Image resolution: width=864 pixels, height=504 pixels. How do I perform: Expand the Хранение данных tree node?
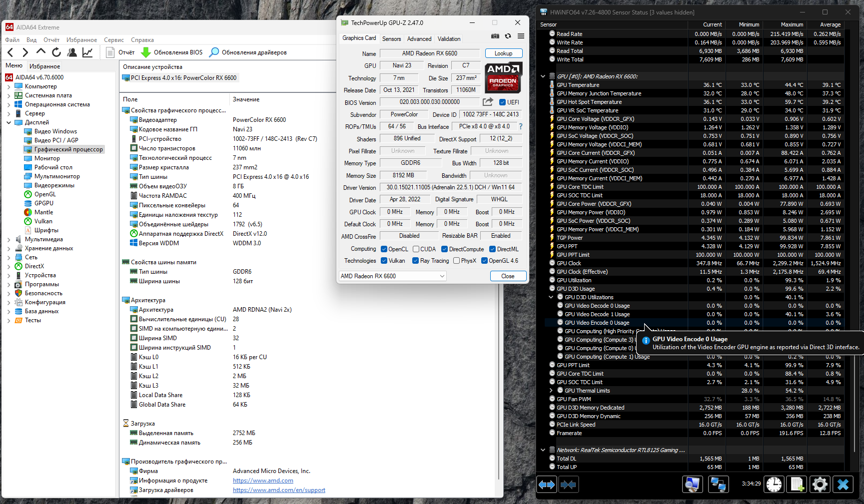pyautogui.click(x=8, y=248)
